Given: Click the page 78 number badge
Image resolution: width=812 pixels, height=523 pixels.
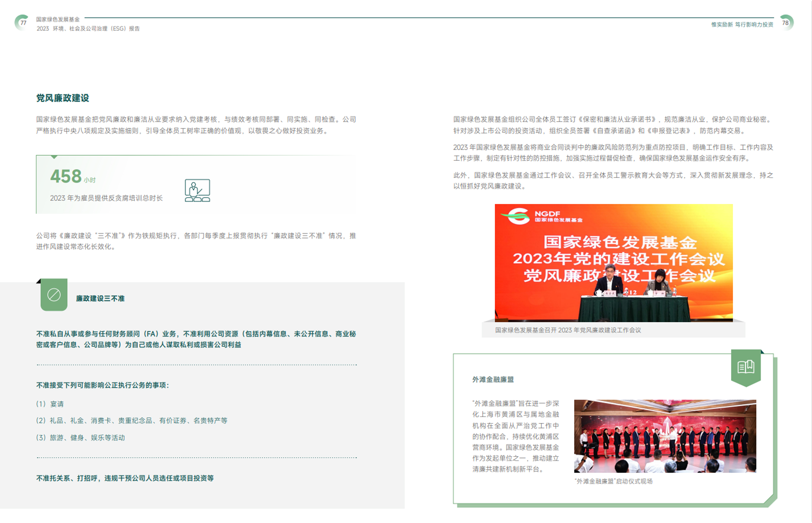Looking at the screenshot, I should 786,23.
